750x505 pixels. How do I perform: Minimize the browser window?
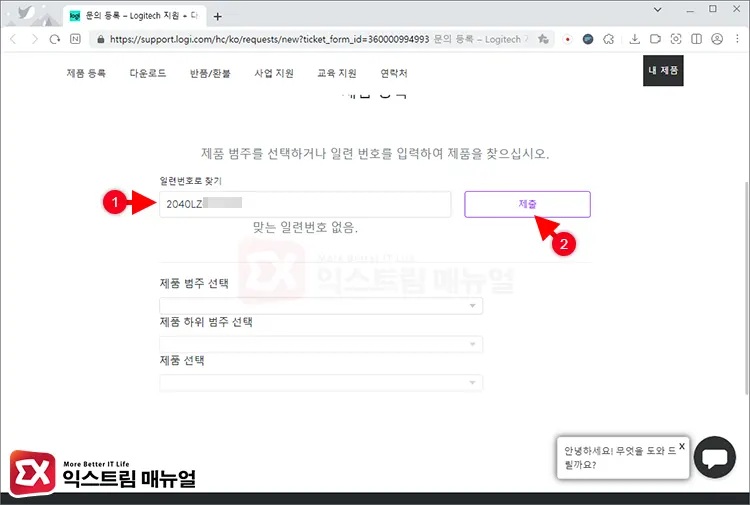pos(690,10)
